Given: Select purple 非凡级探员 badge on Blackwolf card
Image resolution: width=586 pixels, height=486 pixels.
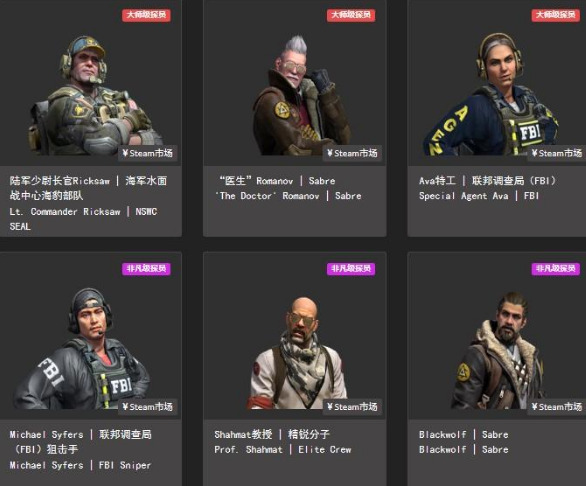Looking at the screenshot, I should tap(556, 268).
